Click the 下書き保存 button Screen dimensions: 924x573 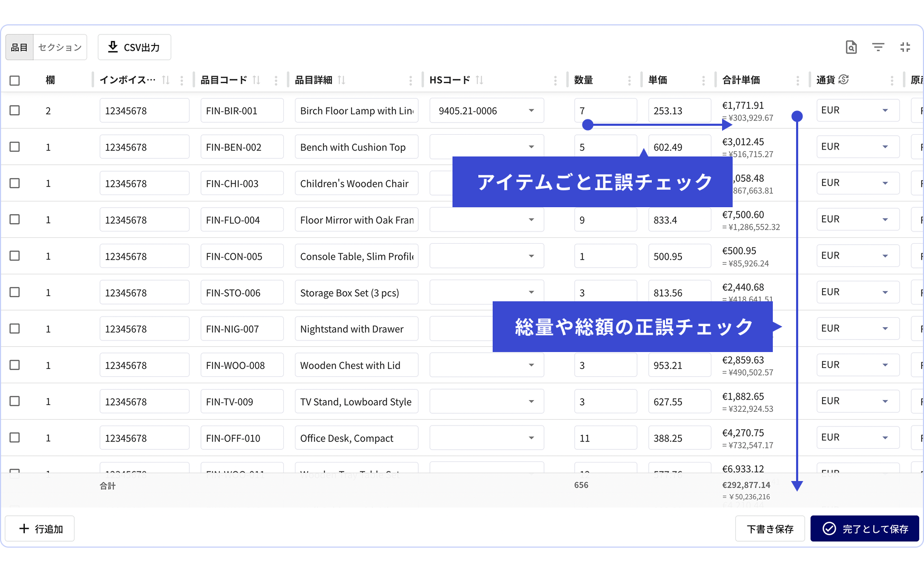click(x=770, y=529)
